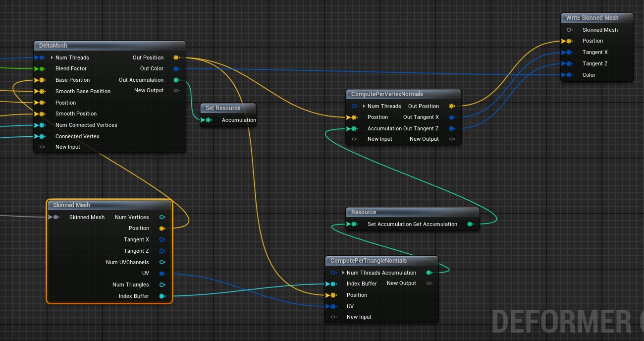Click Out Accumulation pin on DeltaMush
The width and height of the screenshot is (644, 341).
click(x=176, y=80)
